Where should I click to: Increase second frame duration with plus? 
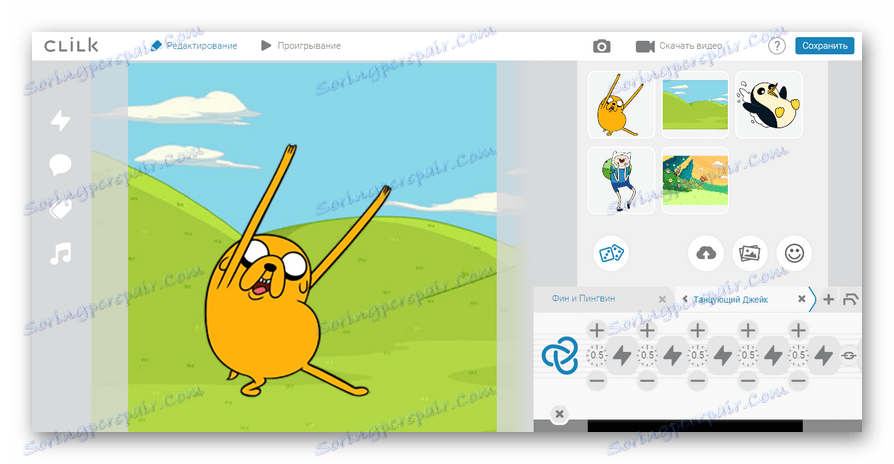click(647, 330)
